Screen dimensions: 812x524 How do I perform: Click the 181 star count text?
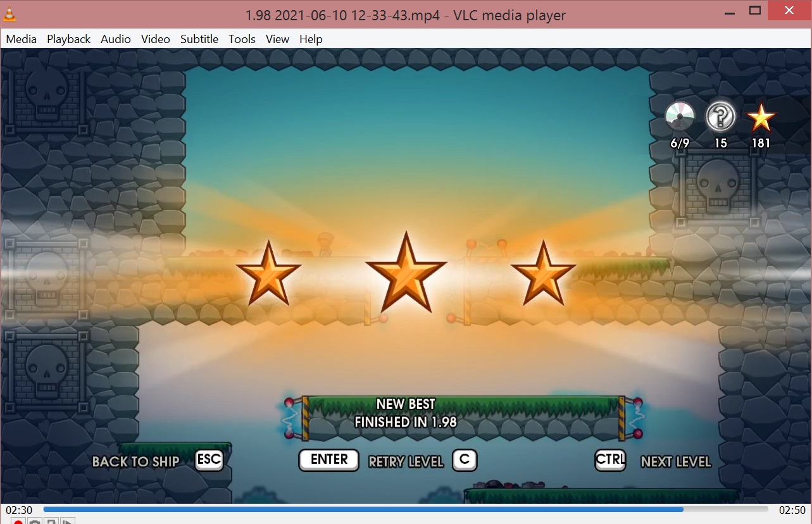[x=761, y=143]
